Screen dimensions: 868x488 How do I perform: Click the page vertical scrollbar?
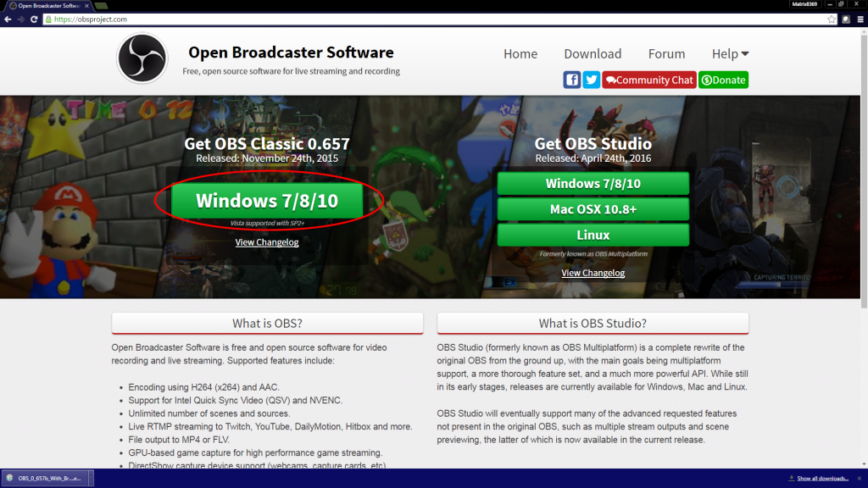click(x=864, y=171)
